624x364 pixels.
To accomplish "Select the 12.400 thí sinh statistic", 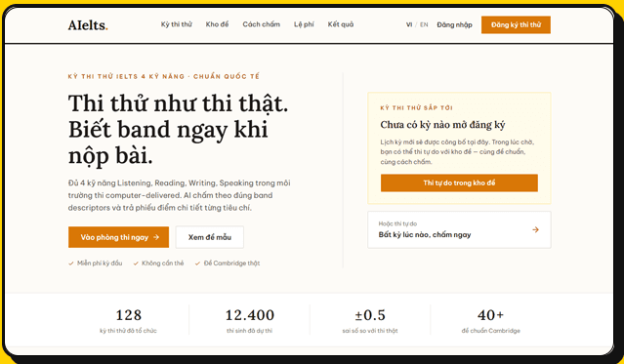I will pyautogui.click(x=250, y=321).
